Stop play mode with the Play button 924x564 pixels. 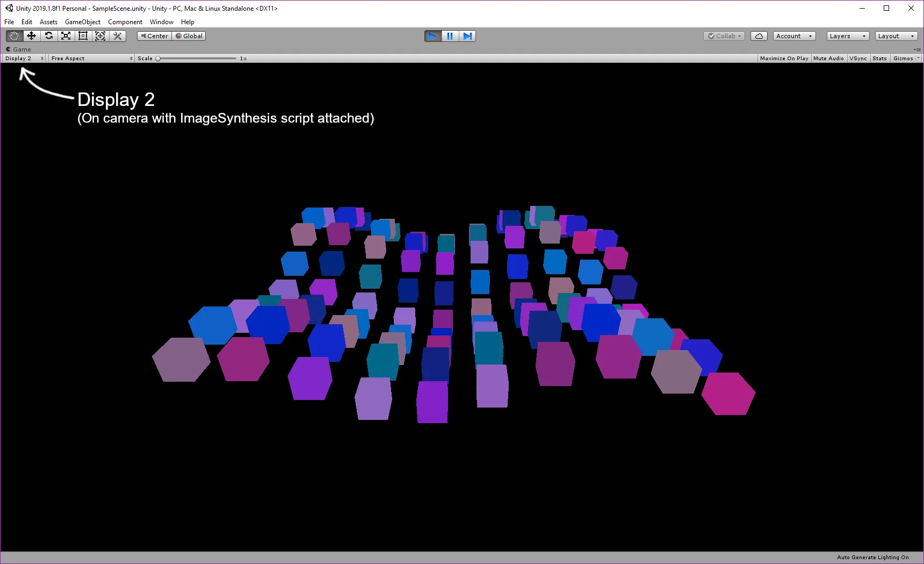(x=432, y=36)
